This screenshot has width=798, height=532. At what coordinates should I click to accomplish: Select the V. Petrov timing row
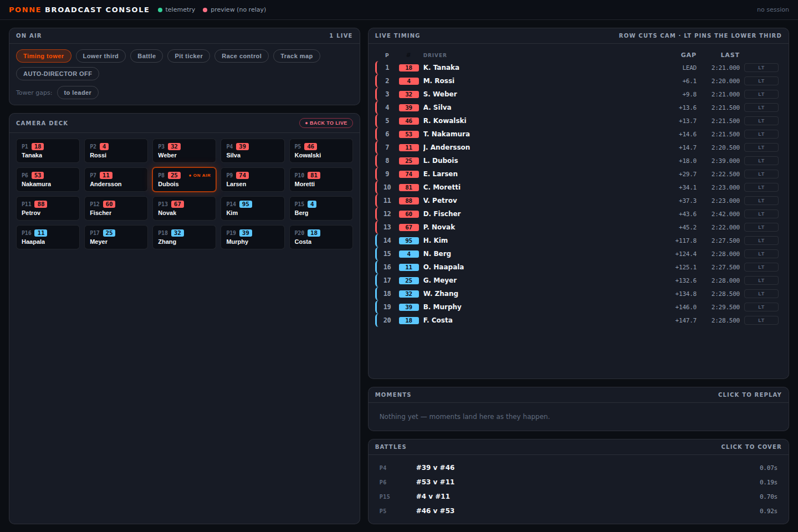tap(579, 201)
